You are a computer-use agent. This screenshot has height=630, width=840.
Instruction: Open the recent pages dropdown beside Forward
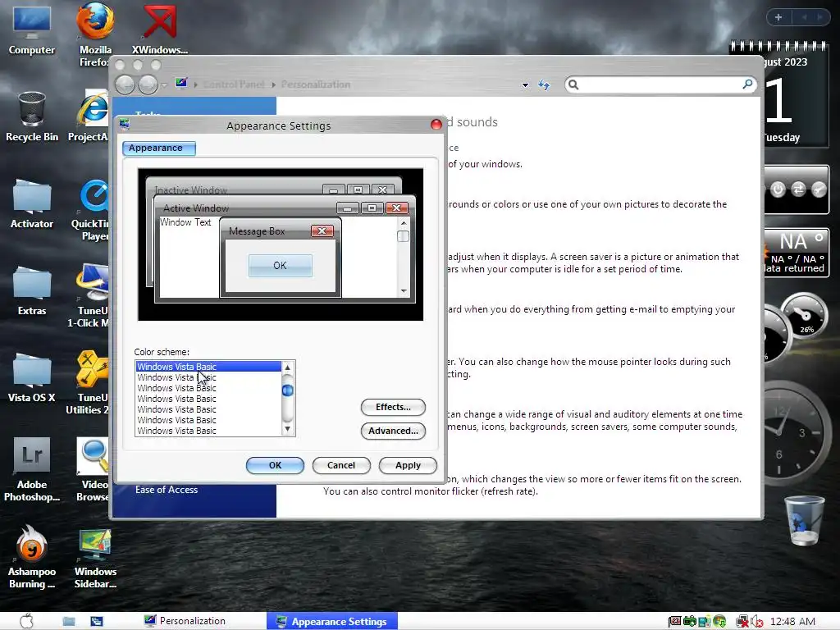tap(164, 84)
